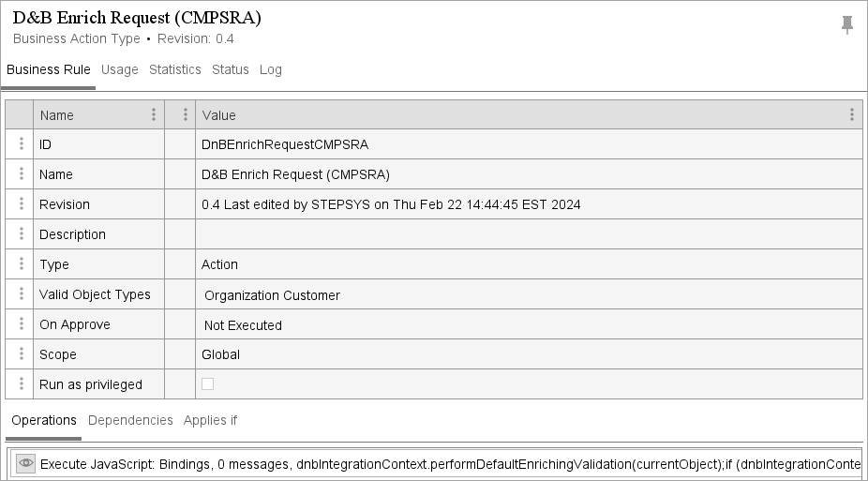Click the pin icon in the header

[847, 25]
